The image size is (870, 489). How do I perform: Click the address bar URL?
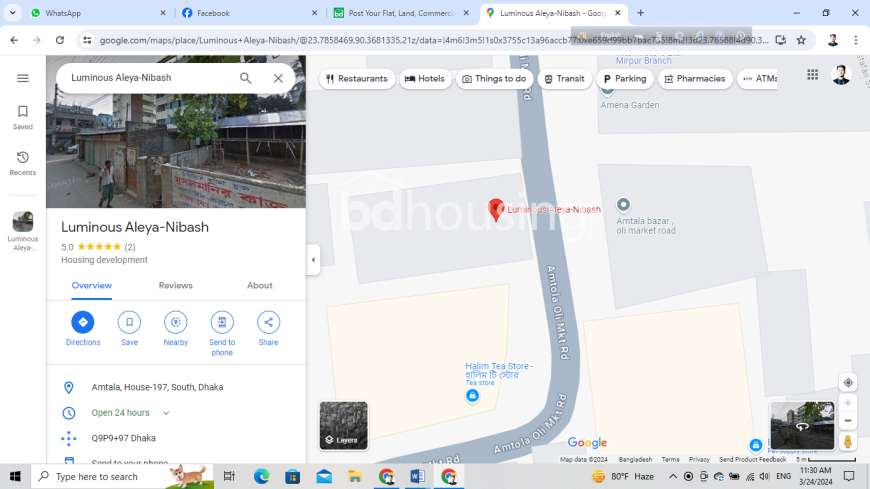433,40
